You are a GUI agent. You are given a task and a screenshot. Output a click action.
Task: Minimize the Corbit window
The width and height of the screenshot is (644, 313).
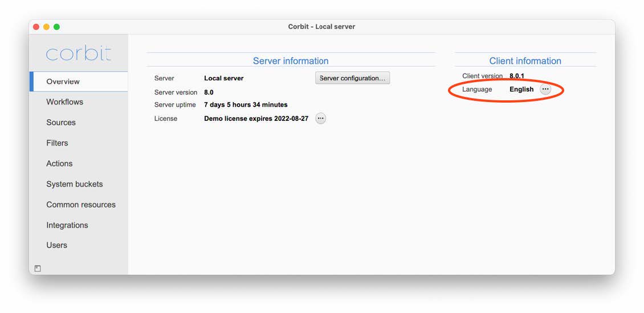tap(46, 27)
